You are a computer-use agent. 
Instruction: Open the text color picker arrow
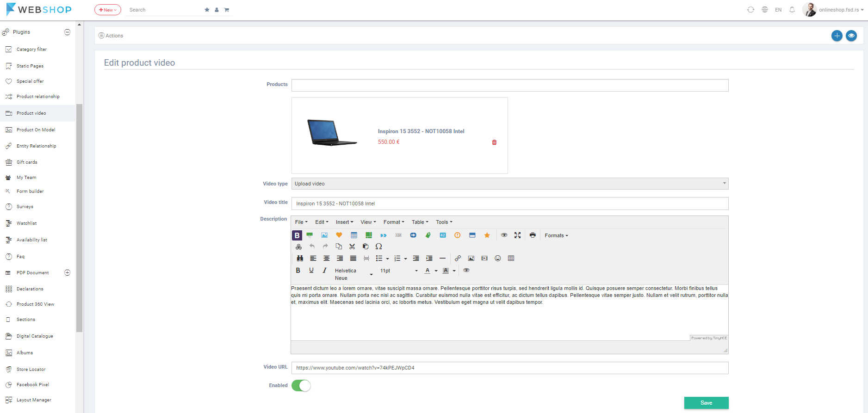436,271
